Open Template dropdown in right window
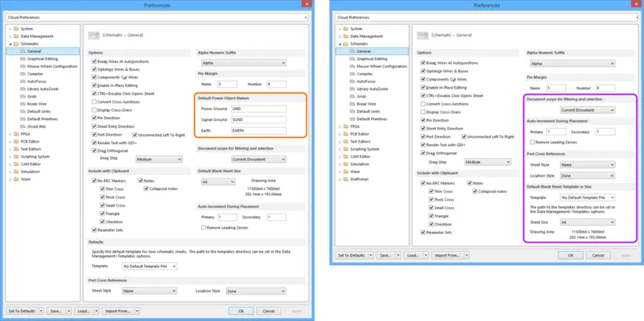Viewport: 644px width, 321px height. (x=587, y=198)
